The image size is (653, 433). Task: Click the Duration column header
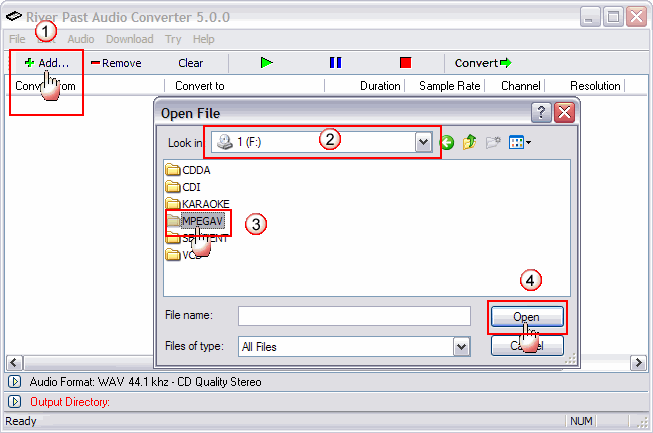click(x=365, y=86)
